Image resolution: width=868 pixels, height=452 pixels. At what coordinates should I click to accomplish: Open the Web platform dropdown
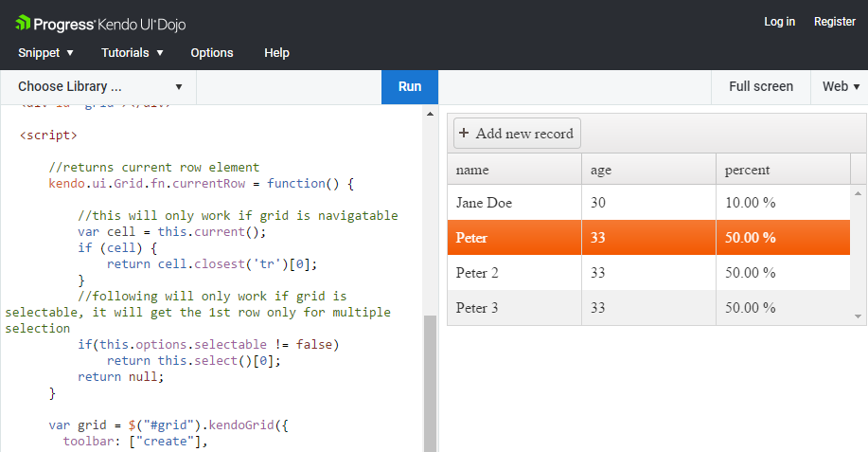840,86
